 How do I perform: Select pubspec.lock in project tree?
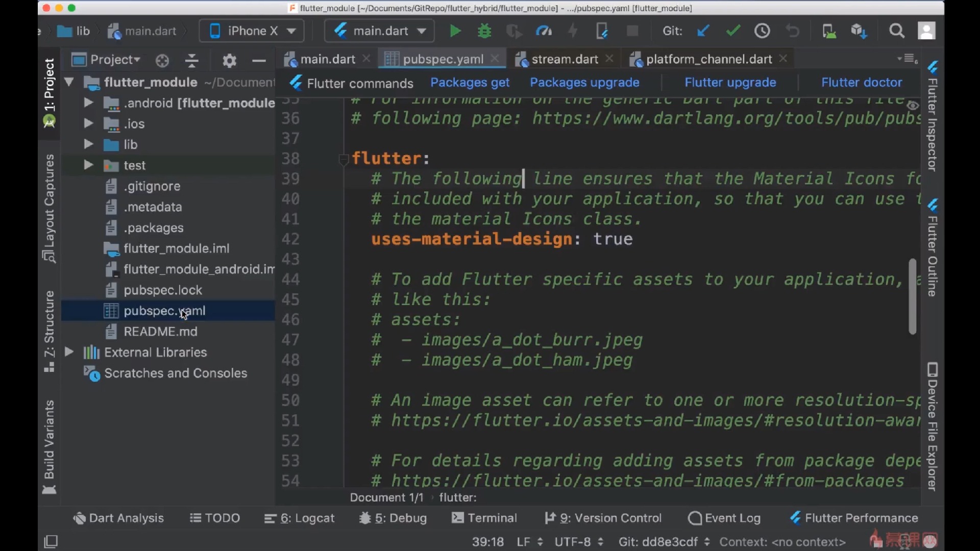coord(163,290)
